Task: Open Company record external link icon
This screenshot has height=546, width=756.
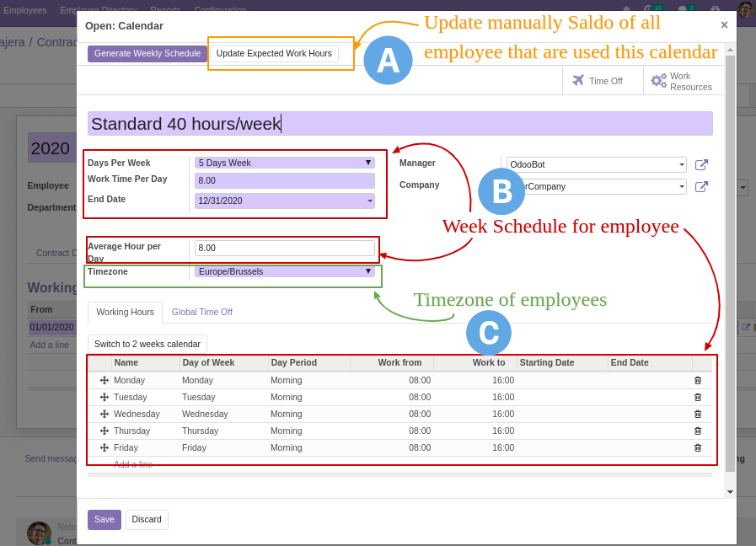Action: (x=701, y=187)
